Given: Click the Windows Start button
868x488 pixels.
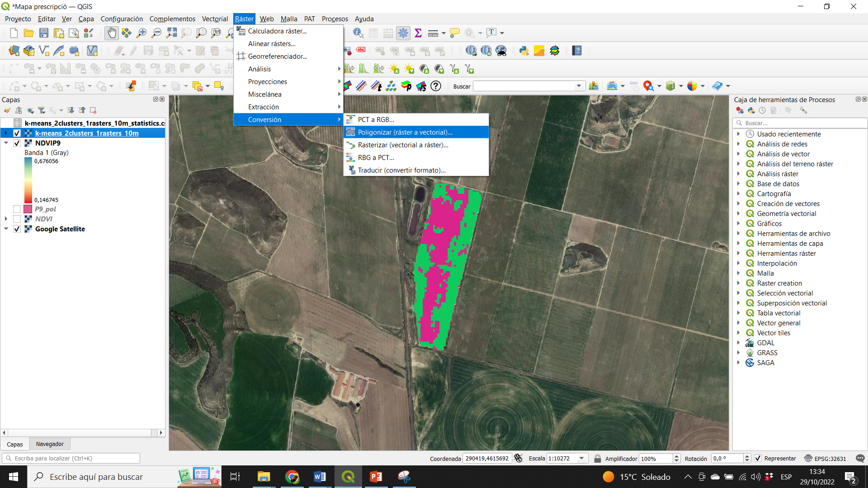Looking at the screenshot, I should point(14,477).
